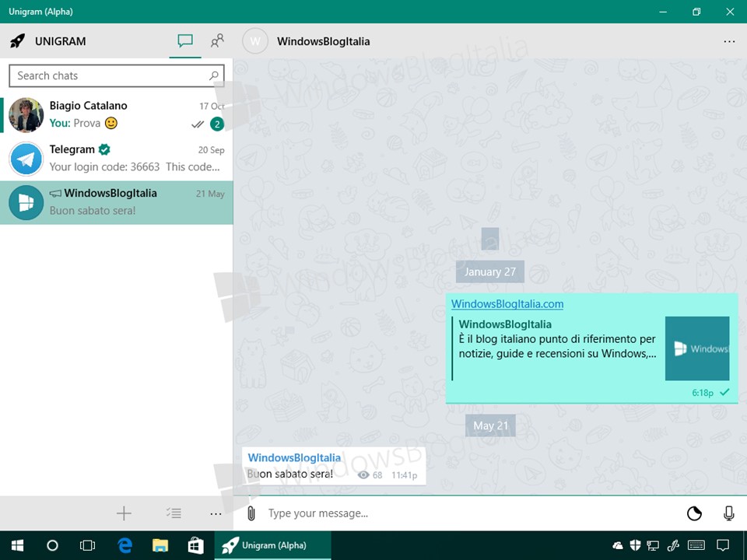Image resolution: width=747 pixels, height=560 pixels.
Task: Open File Explorer from the taskbar
Action: [x=160, y=545]
